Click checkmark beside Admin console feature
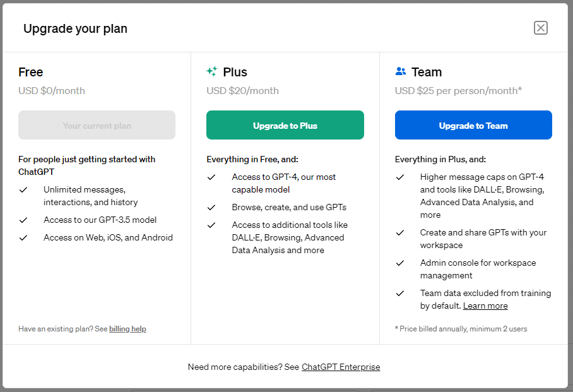Screen dimensions: 573x392 [400, 263]
